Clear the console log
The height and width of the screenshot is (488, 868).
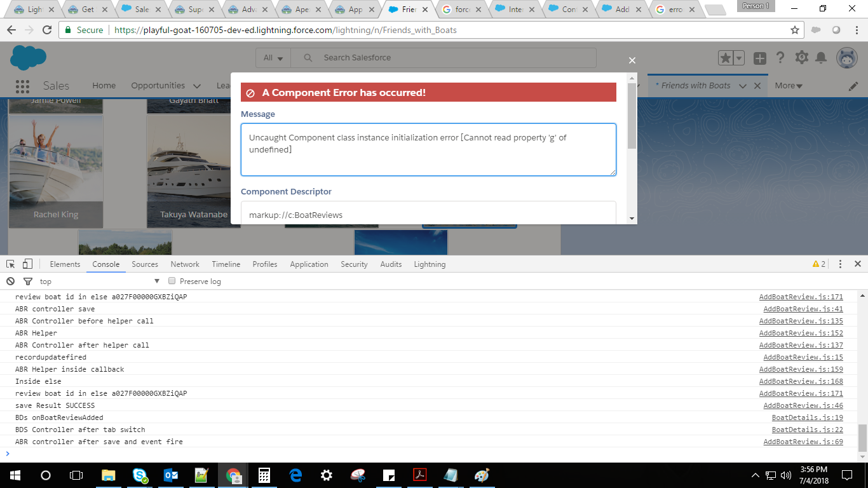click(10, 281)
